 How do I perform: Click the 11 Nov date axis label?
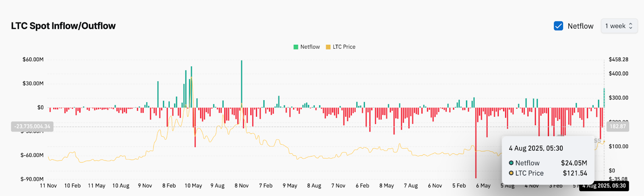(x=48, y=186)
